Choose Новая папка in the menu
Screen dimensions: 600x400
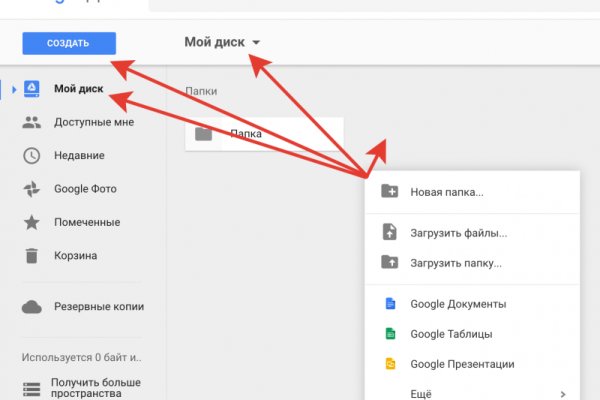tap(446, 192)
